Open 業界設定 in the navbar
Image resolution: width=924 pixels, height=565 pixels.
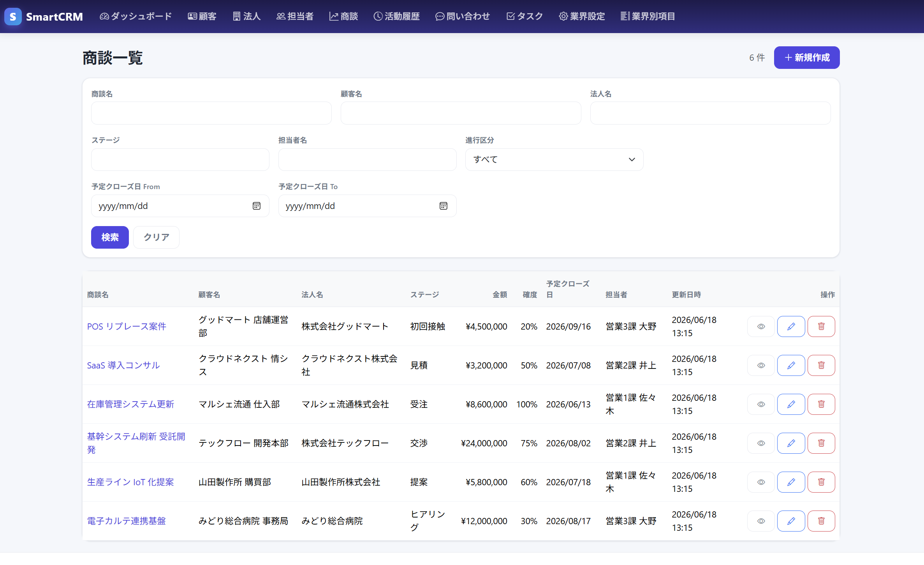point(582,16)
